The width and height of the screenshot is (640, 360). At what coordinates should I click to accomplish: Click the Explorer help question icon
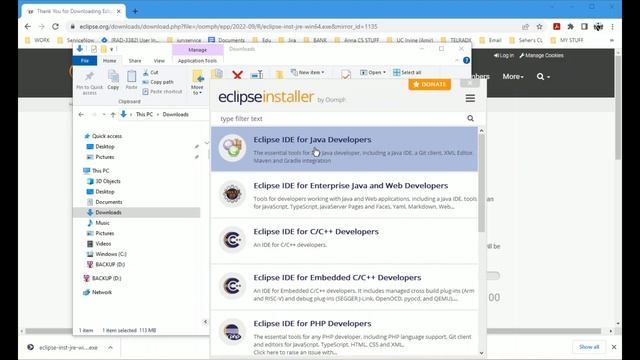[467, 60]
